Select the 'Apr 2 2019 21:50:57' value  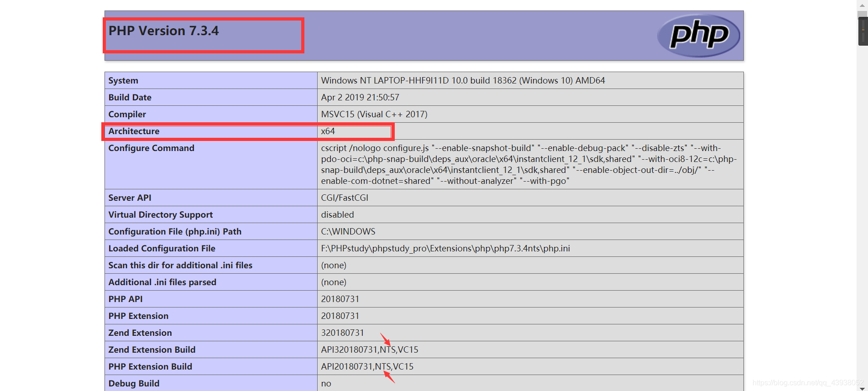pos(360,97)
